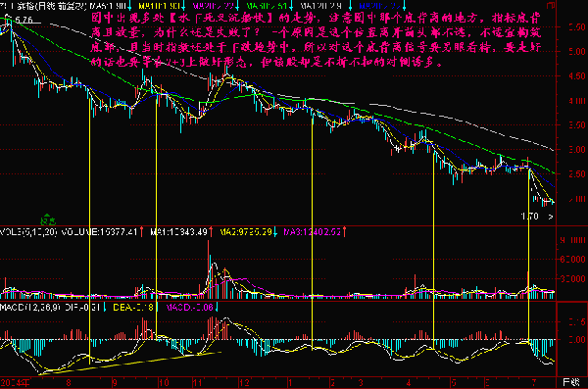Select the yellow trendline in MACD panel
Image resolution: width=588 pixels, height=389 pixels.
click(129, 363)
